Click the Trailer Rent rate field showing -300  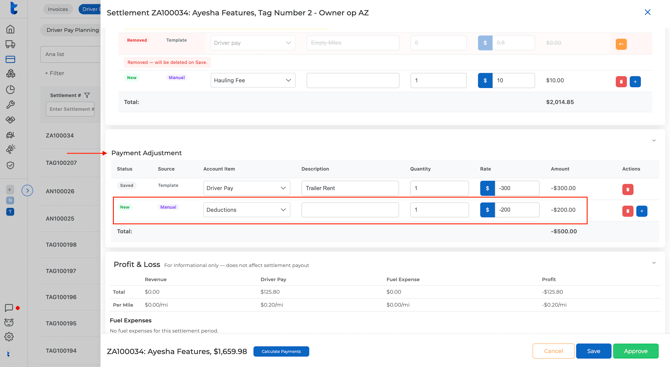coord(517,188)
